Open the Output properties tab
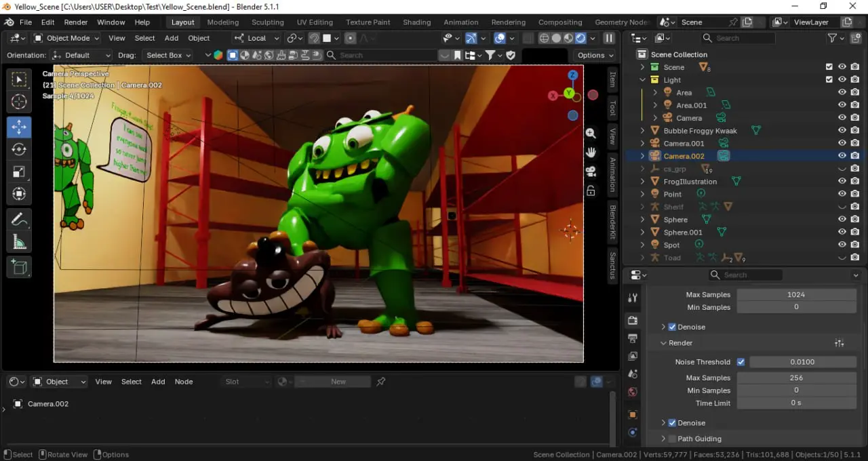868x461 pixels. point(633,338)
